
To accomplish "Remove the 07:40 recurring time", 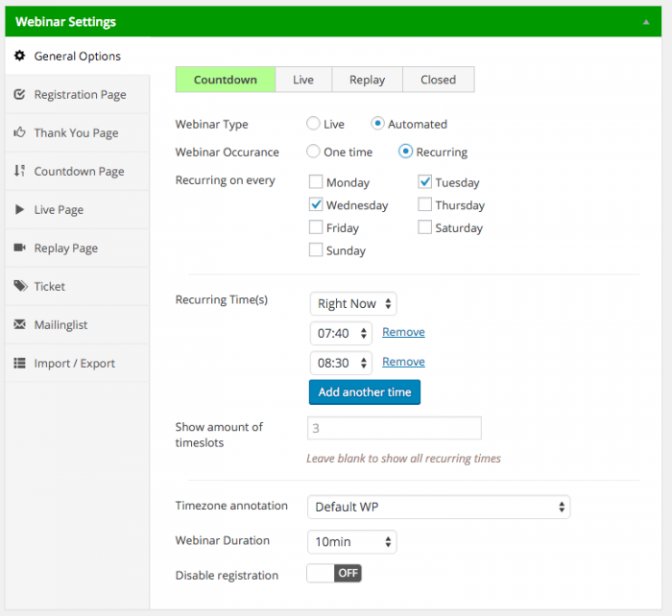I will tap(403, 332).
